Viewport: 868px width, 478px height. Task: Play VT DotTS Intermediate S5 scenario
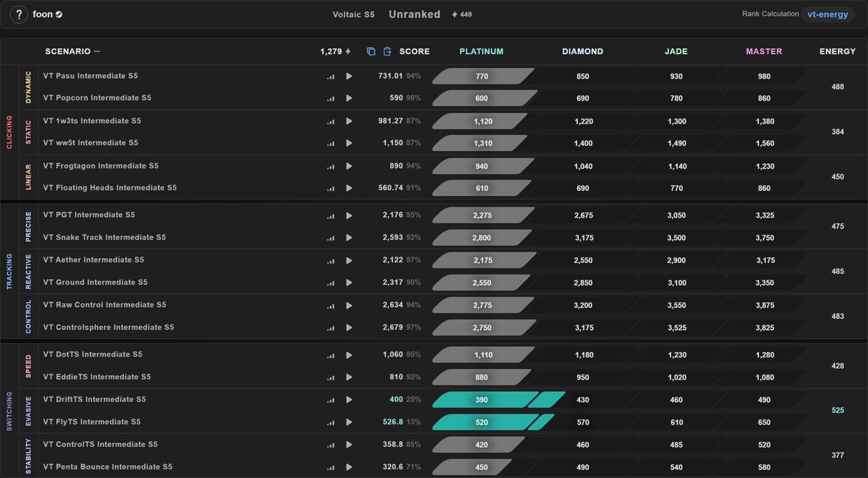[x=349, y=355]
